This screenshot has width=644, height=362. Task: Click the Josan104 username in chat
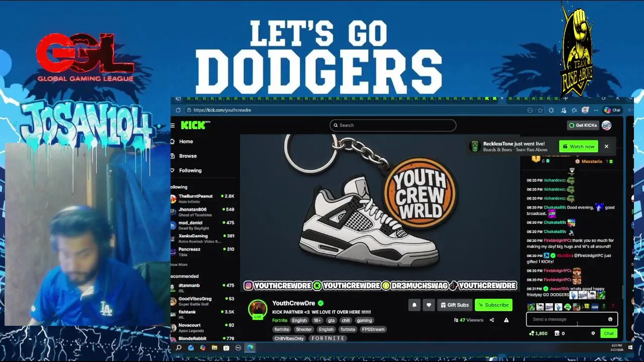[x=558, y=289]
